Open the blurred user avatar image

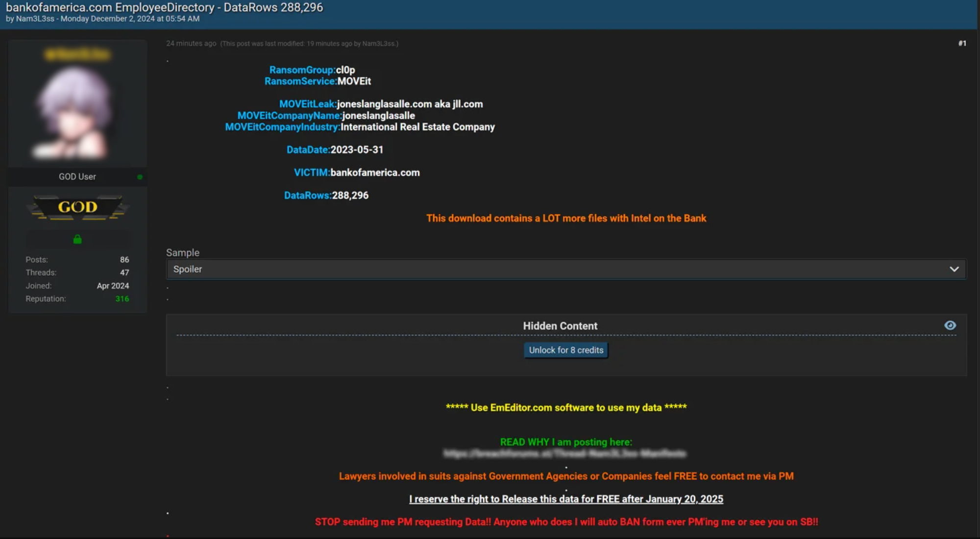pyautogui.click(x=74, y=114)
